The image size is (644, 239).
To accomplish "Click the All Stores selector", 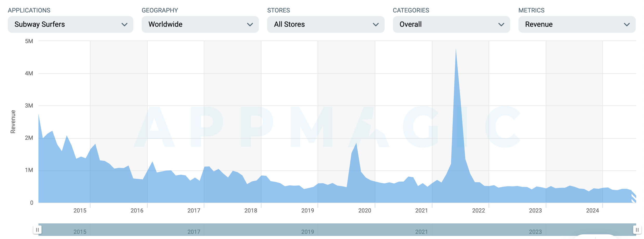I will pos(325,24).
